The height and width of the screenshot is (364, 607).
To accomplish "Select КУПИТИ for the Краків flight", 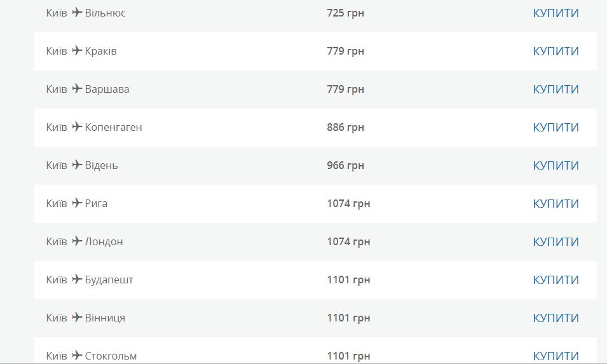I will (x=556, y=51).
